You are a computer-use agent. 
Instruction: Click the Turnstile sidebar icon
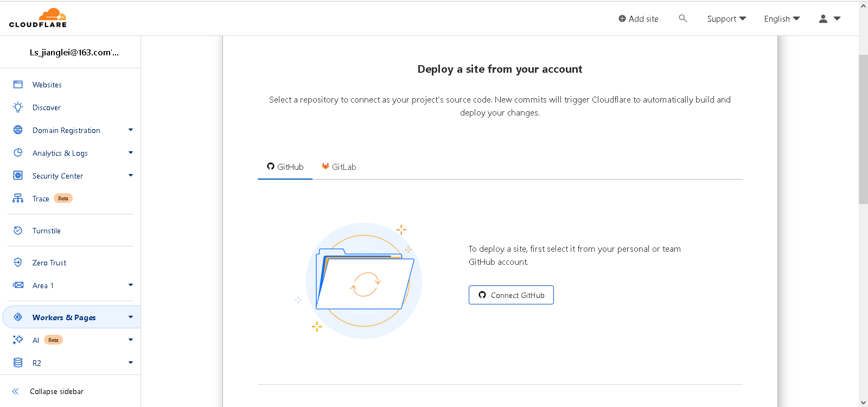coord(18,231)
